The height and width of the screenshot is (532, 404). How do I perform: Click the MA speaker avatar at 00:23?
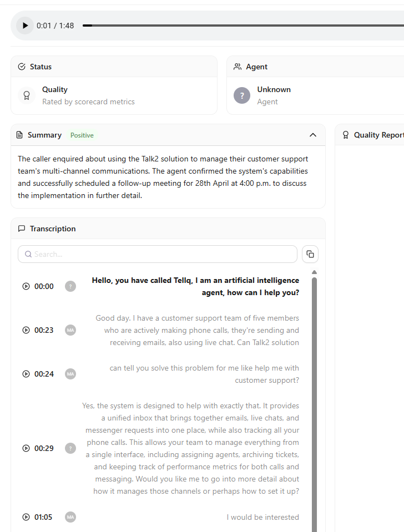70,330
